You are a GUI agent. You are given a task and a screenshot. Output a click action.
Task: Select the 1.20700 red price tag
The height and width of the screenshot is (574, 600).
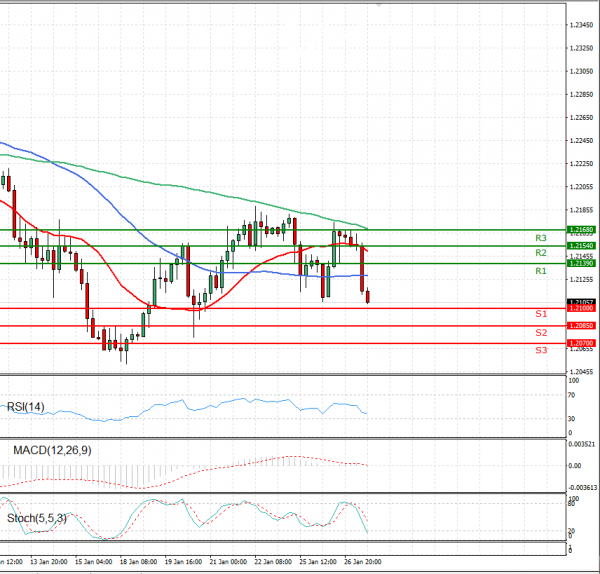tap(581, 343)
